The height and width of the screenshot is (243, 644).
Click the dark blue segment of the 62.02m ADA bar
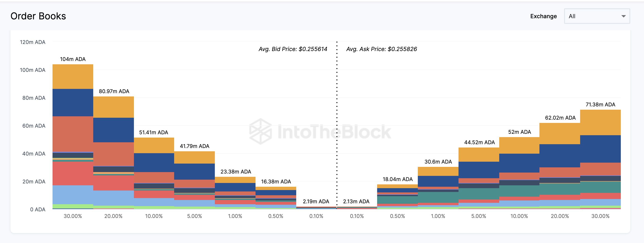click(x=560, y=156)
